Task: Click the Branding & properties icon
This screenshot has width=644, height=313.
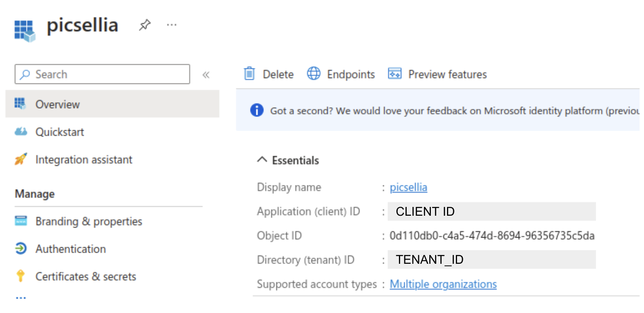Action: point(21,221)
